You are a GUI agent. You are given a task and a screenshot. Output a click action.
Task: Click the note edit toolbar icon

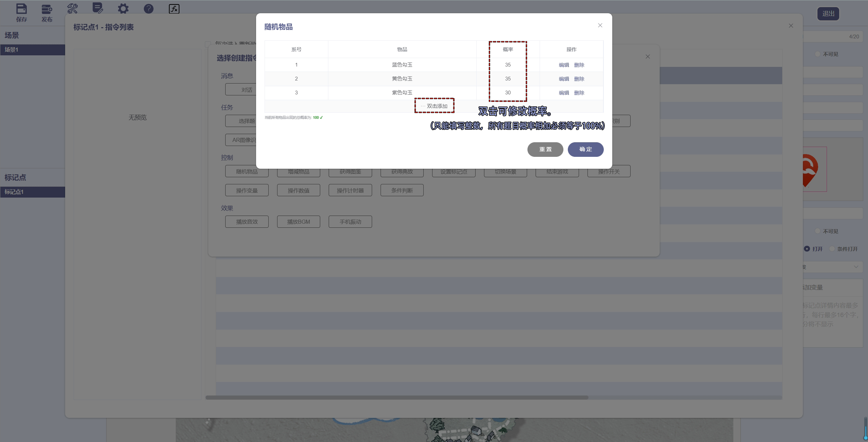(98, 8)
